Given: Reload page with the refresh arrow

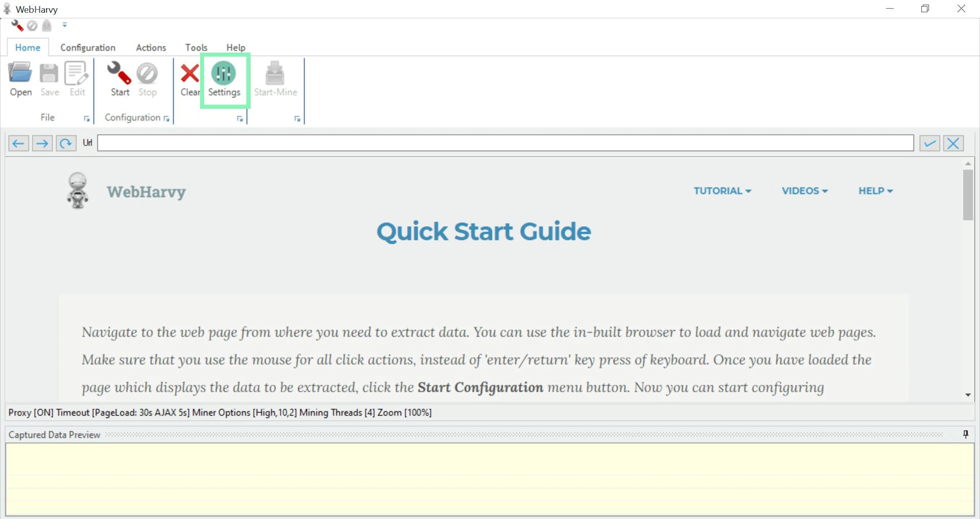Looking at the screenshot, I should point(66,143).
